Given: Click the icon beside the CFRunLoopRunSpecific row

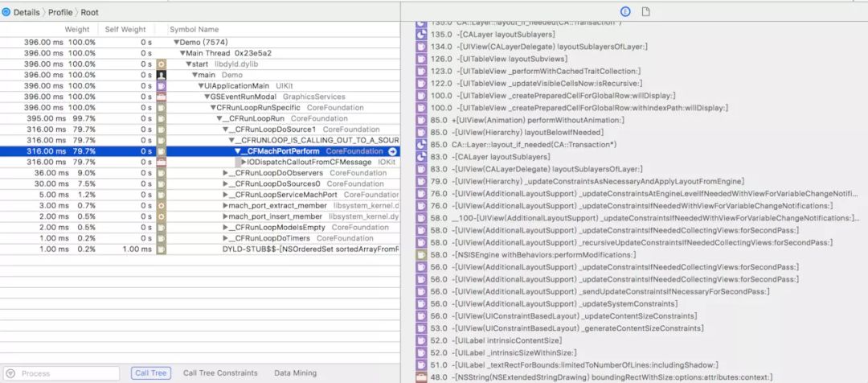Looking at the screenshot, I should [161, 108].
